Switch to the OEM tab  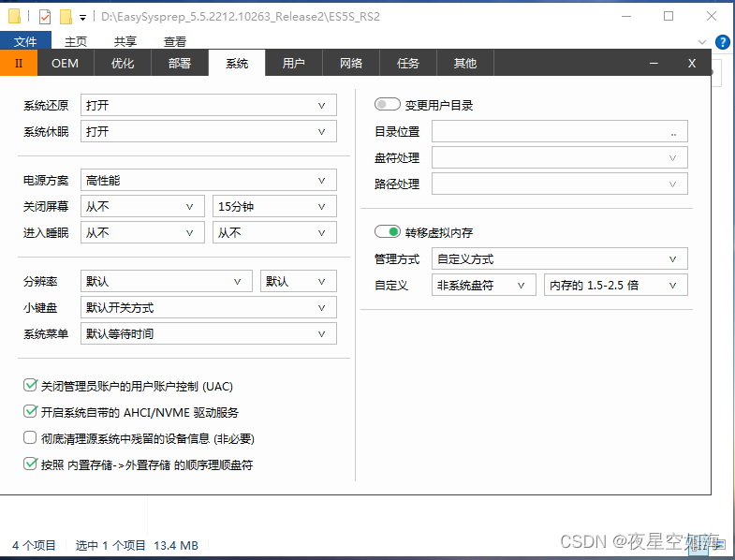[66, 63]
